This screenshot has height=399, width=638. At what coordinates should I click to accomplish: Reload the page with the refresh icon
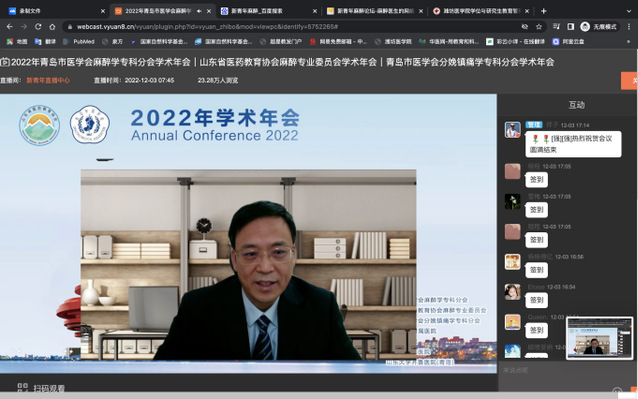[x=38, y=26]
